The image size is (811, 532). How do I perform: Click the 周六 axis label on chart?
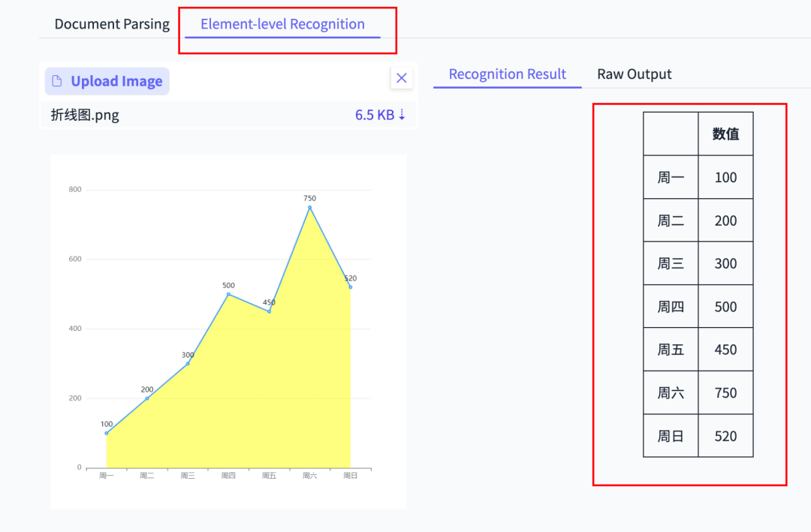pyautogui.click(x=309, y=476)
